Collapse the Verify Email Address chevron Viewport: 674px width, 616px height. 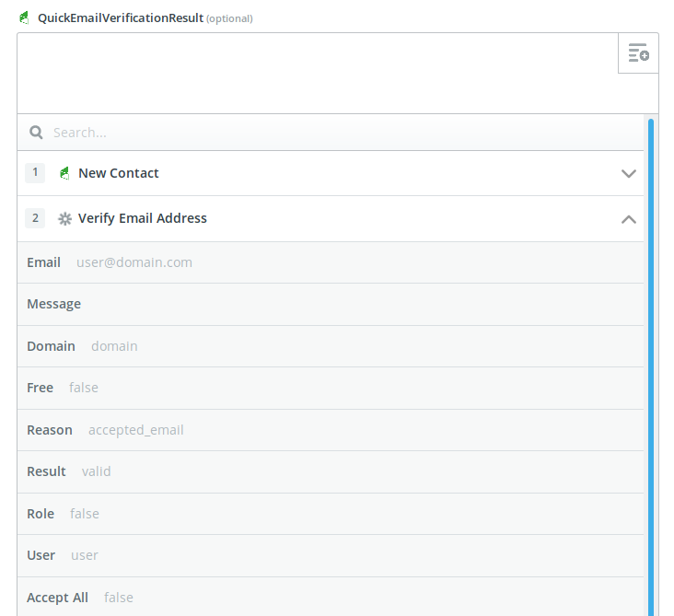(629, 219)
